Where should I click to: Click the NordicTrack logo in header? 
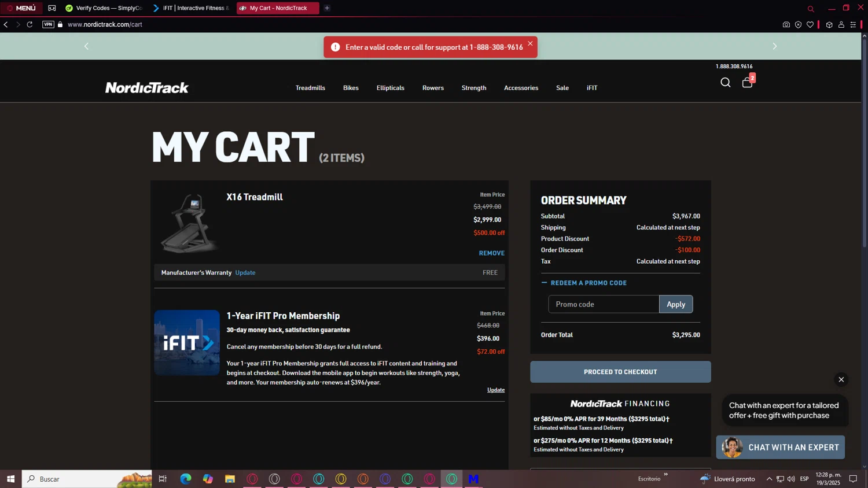147,88
